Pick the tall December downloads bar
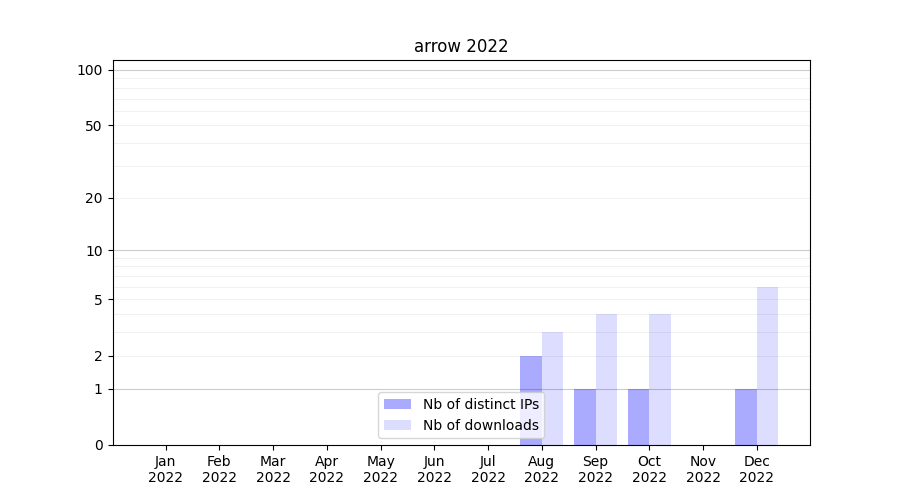The image size is (900, 500). pyautogui.click(x=767, y=366)
